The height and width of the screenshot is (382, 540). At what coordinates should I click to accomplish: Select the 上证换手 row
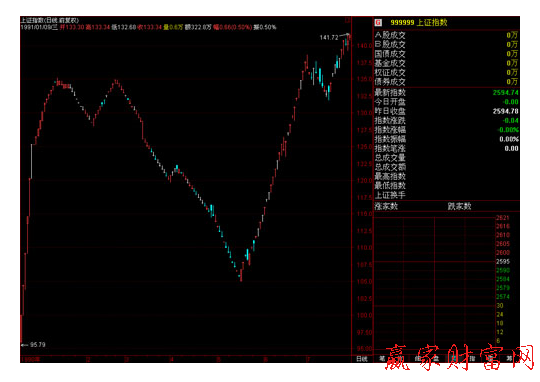coord(447,195)
